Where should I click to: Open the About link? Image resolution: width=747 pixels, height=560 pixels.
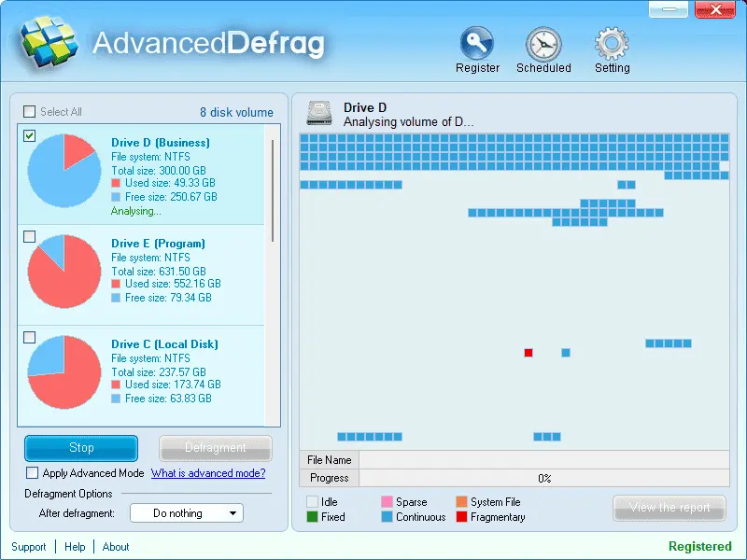pyautogui.click(x=116, y=547)
